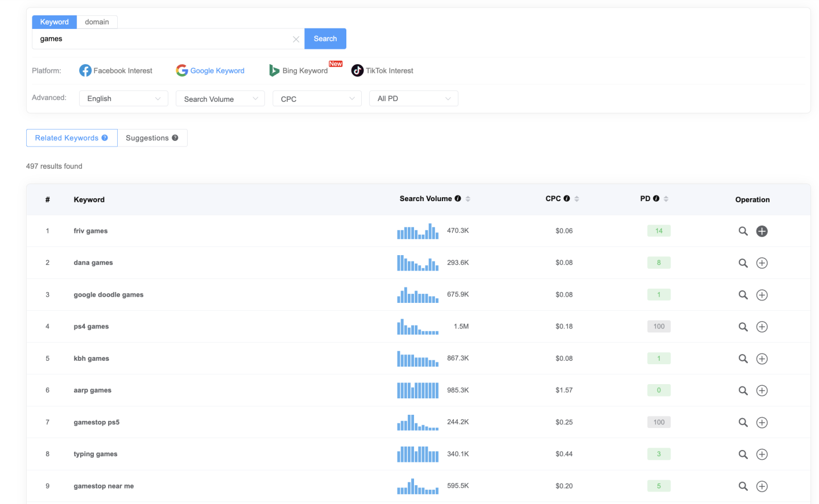Click the plus icon for aarp games
The height and width of the screenshot is (504, 819).
tap(762, 390)
